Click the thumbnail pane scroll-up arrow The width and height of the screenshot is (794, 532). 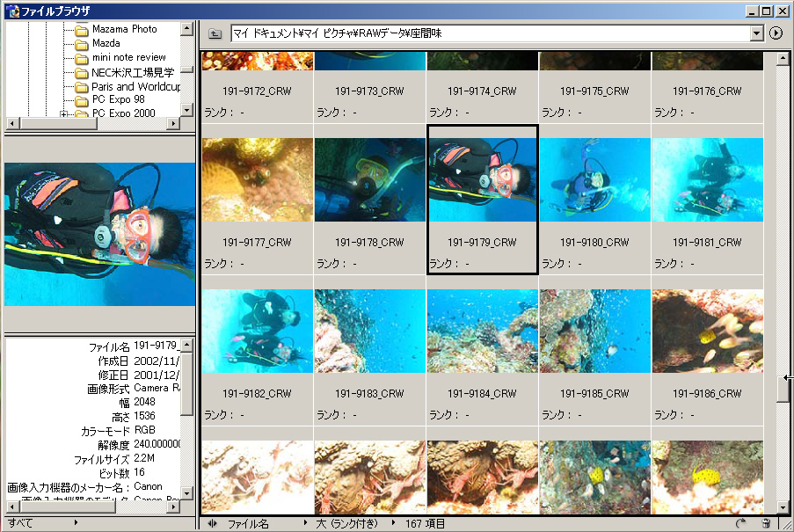[x=782, y=59]
